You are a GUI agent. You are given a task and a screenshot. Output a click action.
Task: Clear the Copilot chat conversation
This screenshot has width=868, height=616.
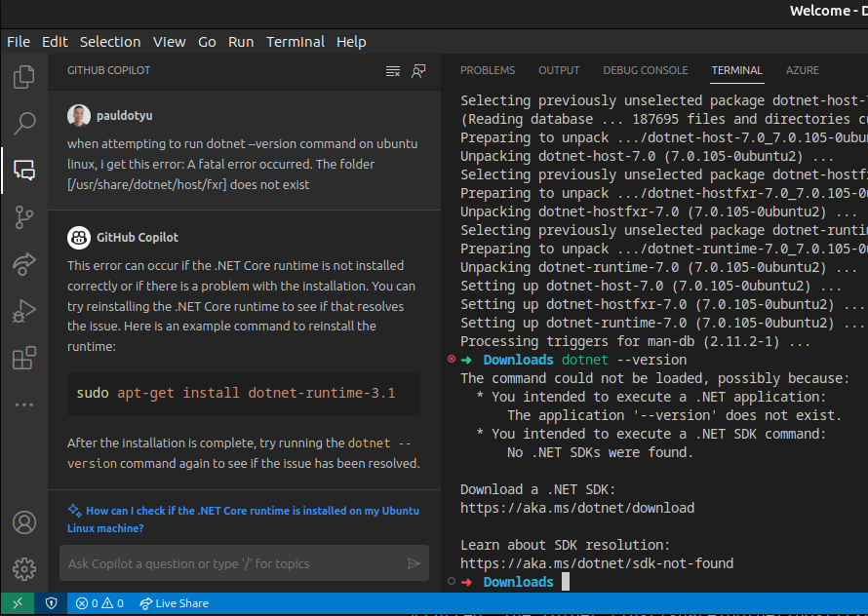pos(392,70)
